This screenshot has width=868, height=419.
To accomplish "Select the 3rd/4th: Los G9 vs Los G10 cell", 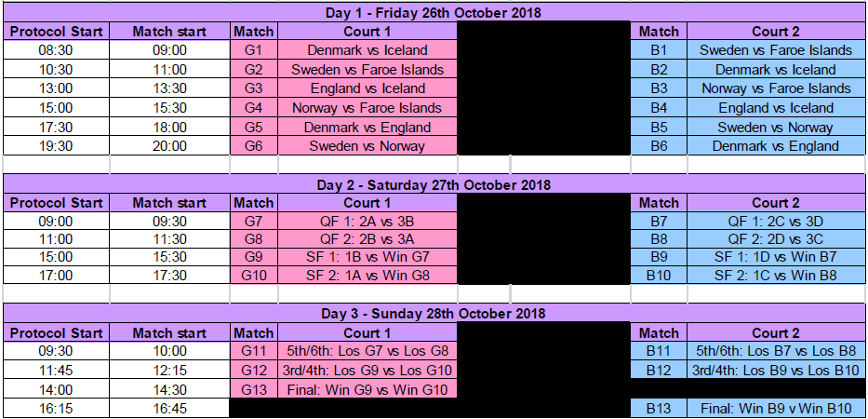I will [367, 370].
